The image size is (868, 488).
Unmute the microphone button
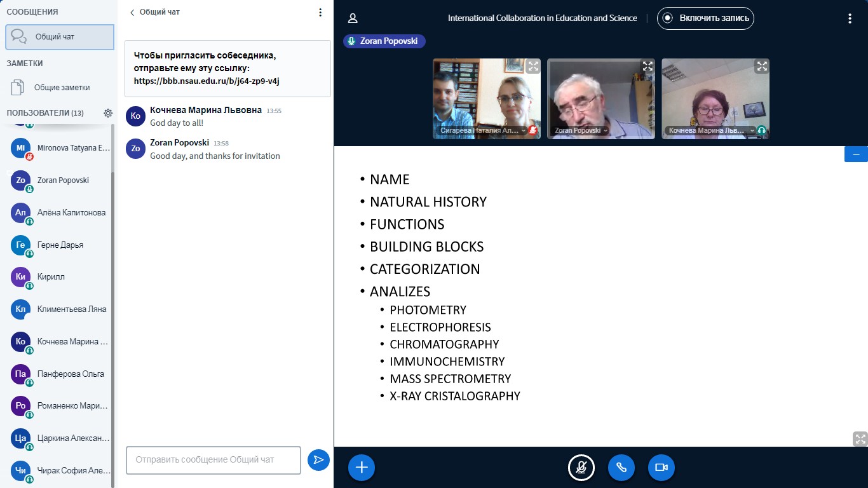(x=581, y=468)
